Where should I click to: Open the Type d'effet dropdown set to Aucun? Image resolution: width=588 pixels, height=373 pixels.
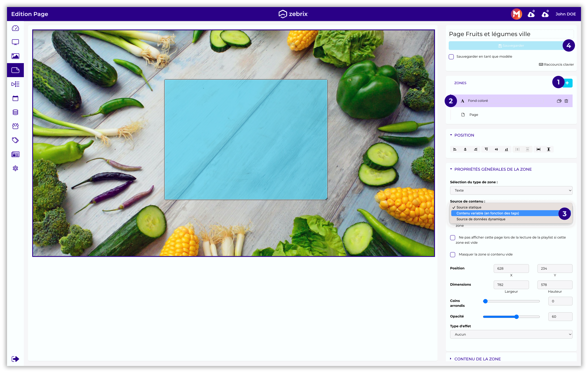511,334
